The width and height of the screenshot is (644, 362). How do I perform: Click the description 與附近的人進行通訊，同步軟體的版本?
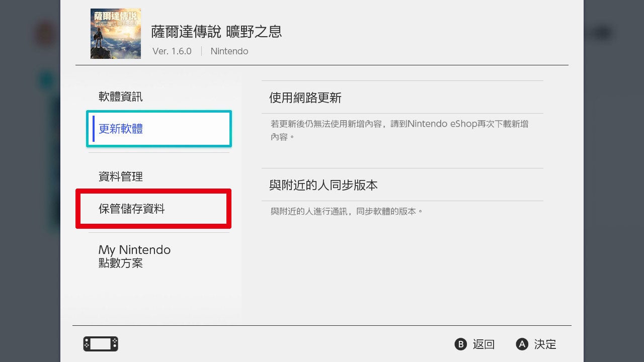click(347, 212)
